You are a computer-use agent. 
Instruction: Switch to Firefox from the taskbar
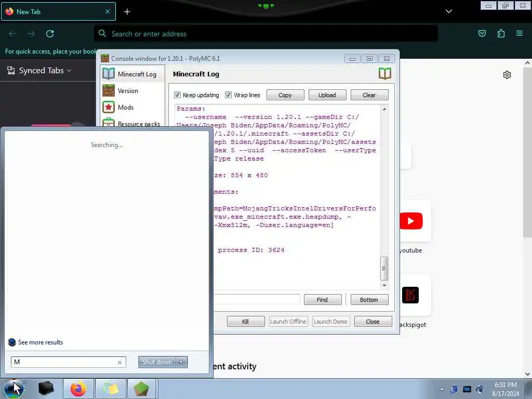[x=78, y=389]
